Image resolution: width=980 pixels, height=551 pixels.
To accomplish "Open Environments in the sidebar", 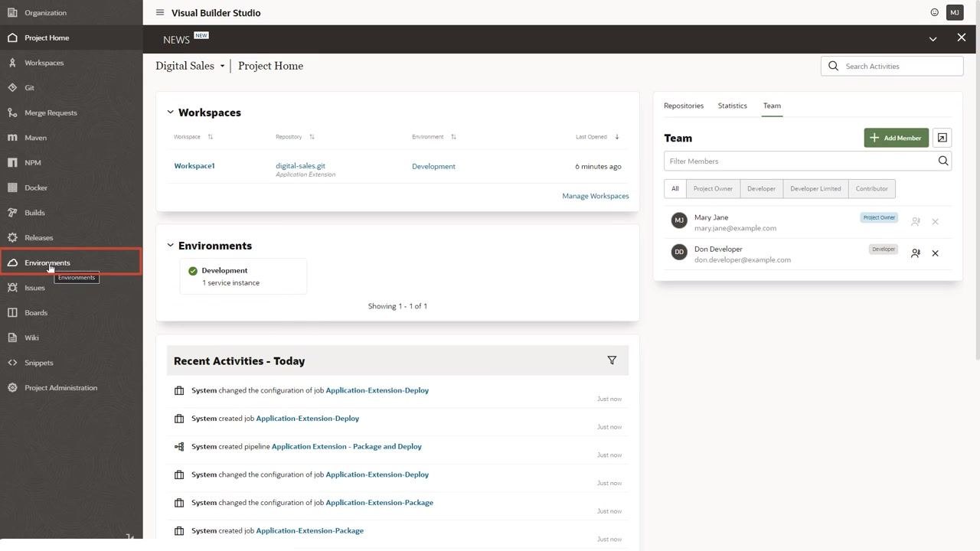I will click(71, 262).
